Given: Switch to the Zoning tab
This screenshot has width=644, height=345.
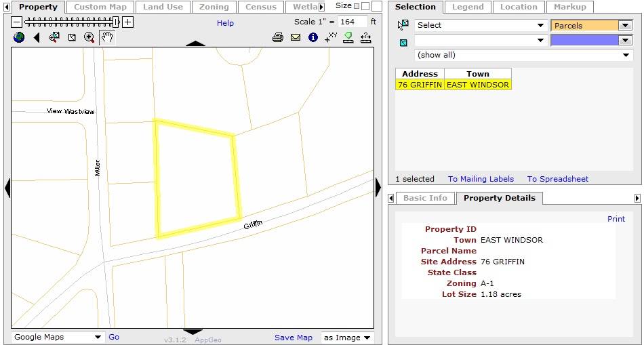Looking at the screenshot, I should [214, 7].
